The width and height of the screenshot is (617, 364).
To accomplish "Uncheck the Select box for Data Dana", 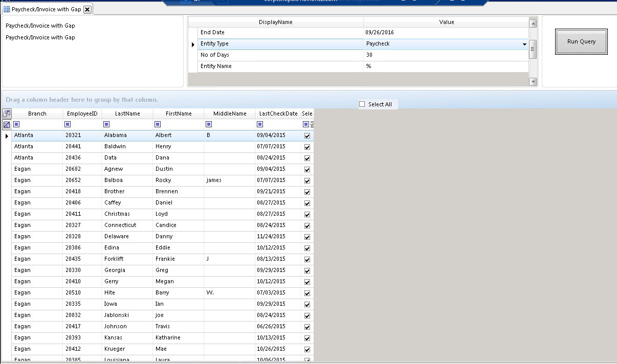I will pyautogui.click(x=307, y=158).
